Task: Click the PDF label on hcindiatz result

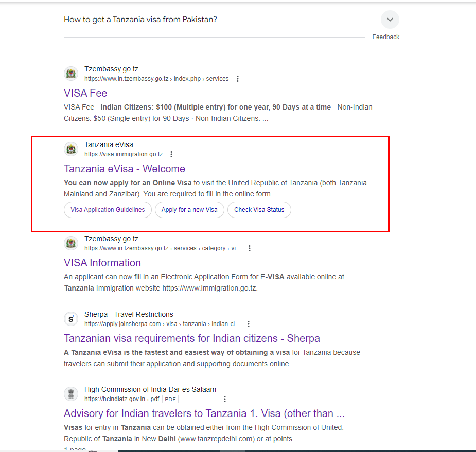Action: click(x=170, y=399)
